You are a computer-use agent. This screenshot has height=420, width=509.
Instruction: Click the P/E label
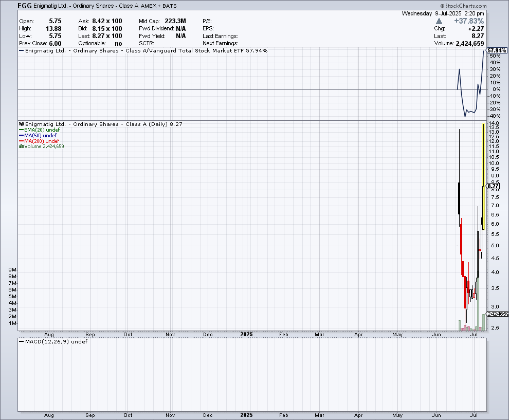tap(207, 21)
